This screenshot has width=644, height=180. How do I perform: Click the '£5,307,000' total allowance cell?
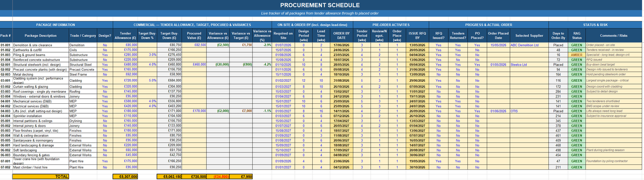(x=125, y=176)
